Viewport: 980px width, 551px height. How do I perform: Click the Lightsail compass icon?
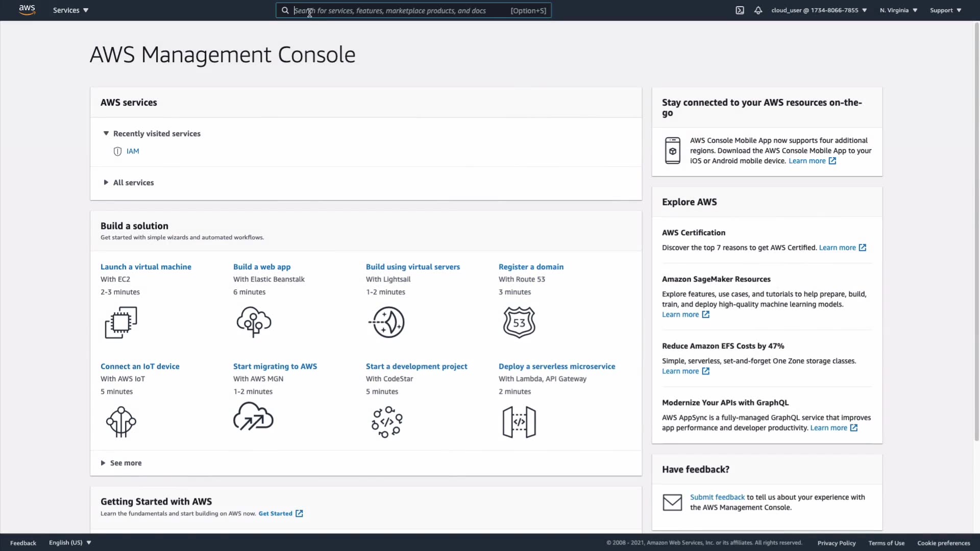pyautogui.click(x=387, y=322)
